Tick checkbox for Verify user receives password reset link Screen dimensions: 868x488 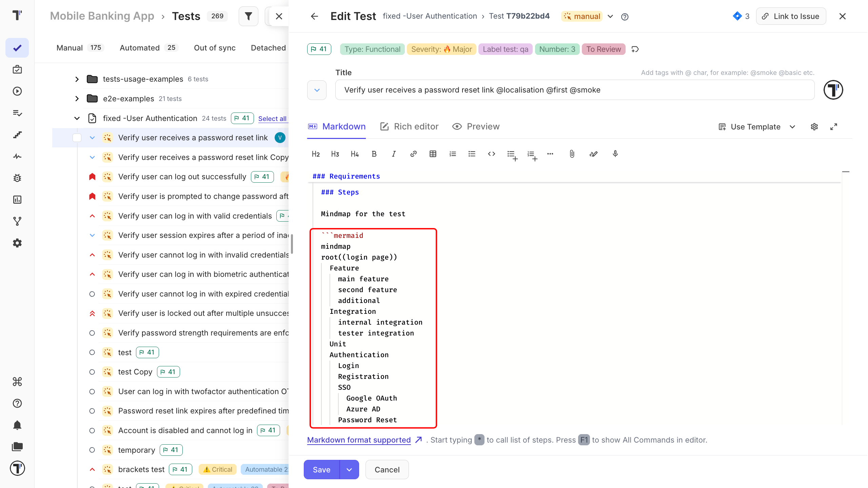[77, 138]
